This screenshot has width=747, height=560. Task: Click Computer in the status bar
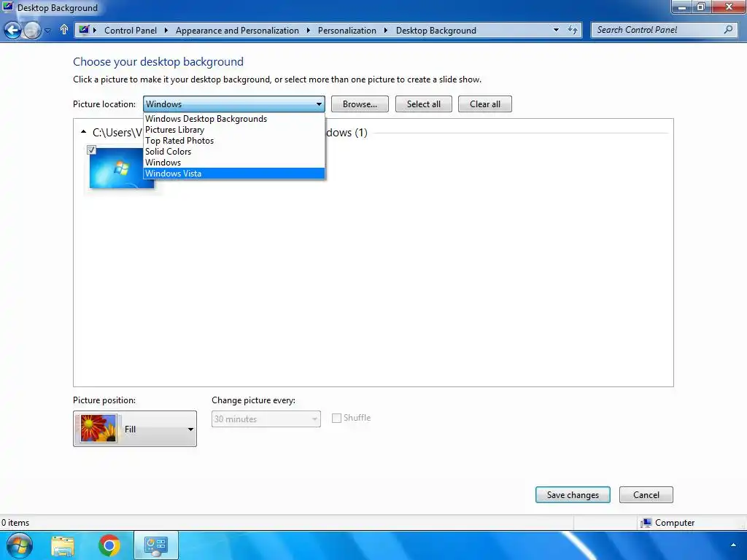click(667, 523)
